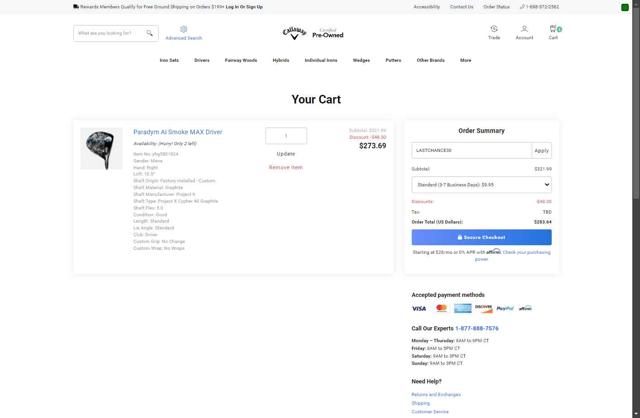Open the Fairway Woods menu
The width and height of the screenshot is (640, 418).
tap(241, 60)
